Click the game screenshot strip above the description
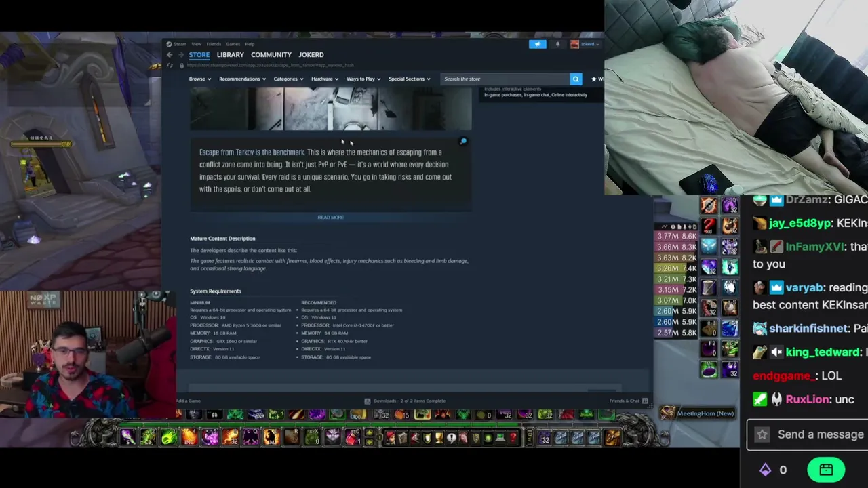Viewport: 868px width, 488px height. pyautogui.click(x=331, y=108)
